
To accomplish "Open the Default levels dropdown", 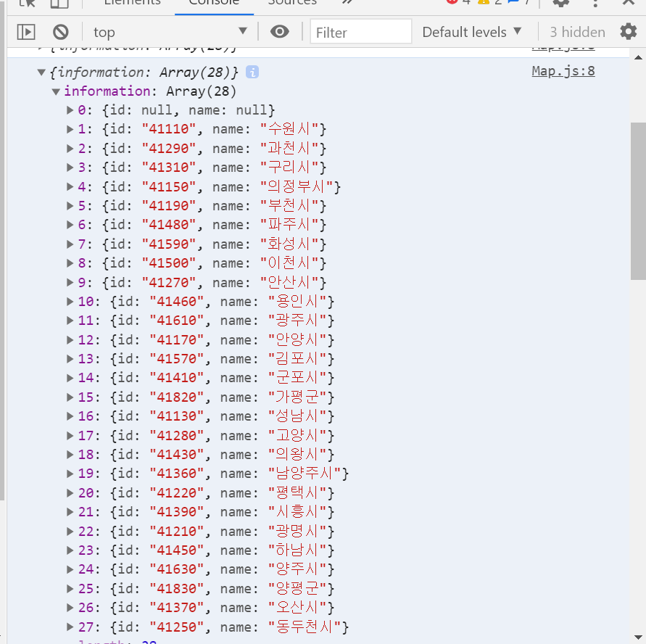I will pos(471,31).
